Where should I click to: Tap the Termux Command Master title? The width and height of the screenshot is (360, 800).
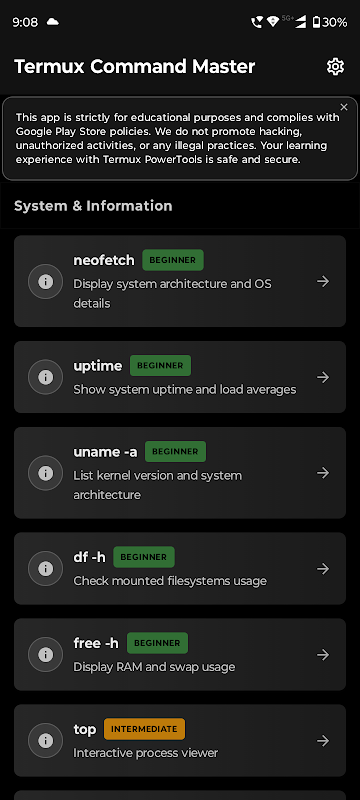point(135,66)
